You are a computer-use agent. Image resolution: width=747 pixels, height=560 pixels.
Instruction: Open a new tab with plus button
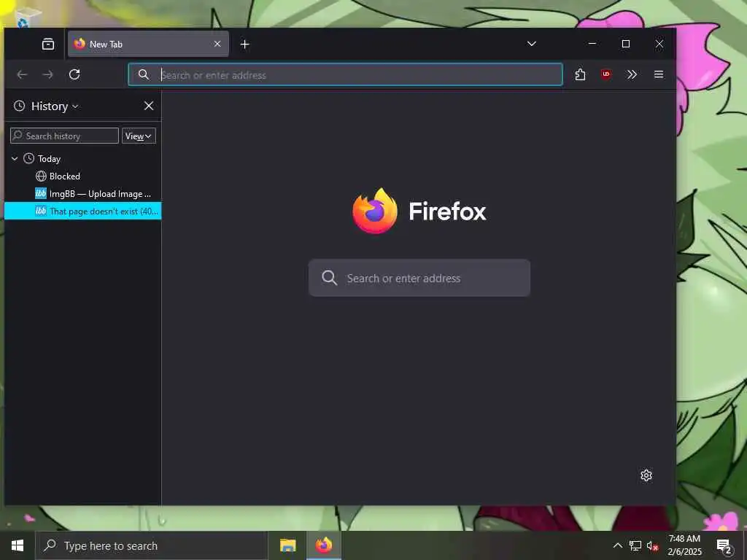[245, 44]
